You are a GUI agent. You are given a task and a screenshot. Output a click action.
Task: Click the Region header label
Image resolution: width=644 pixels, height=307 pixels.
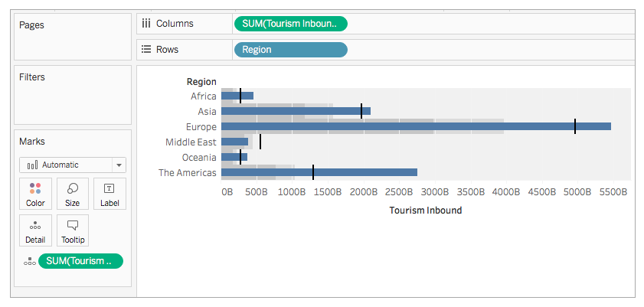(x=201, y=82)
